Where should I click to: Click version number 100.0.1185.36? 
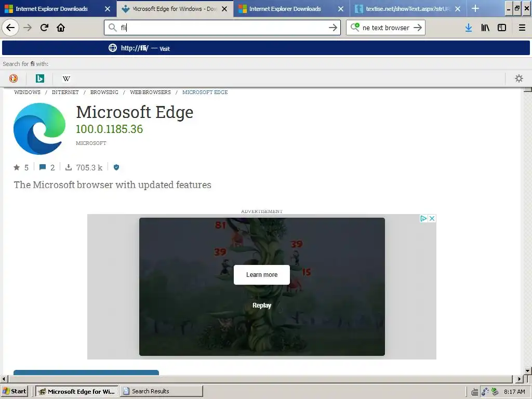coord(109,129)
